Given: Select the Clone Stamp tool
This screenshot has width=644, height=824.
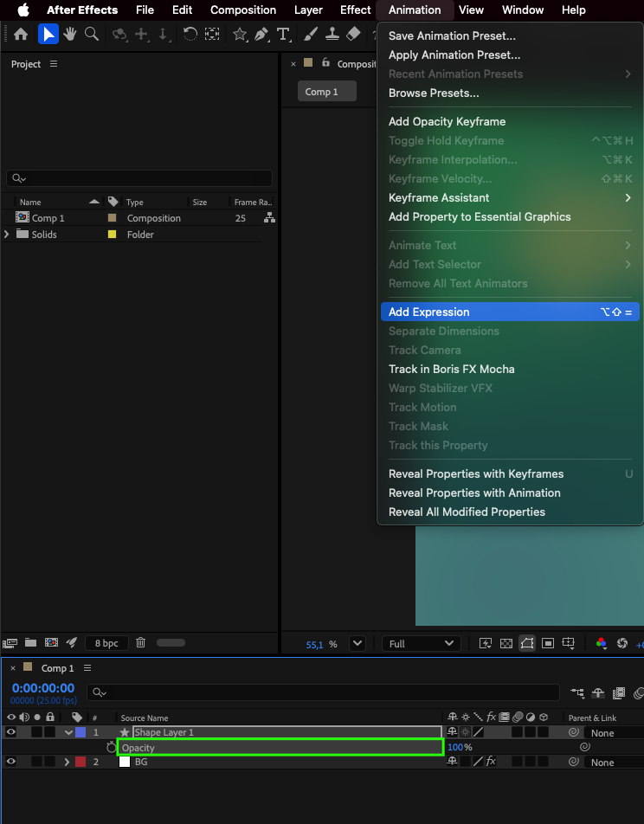Looking at the screenshot, I should tap(332, 35).
